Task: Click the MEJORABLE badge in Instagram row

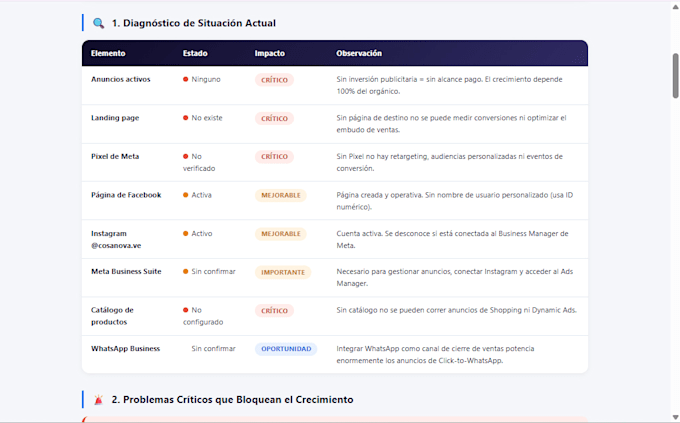Action: pos(281,234)
